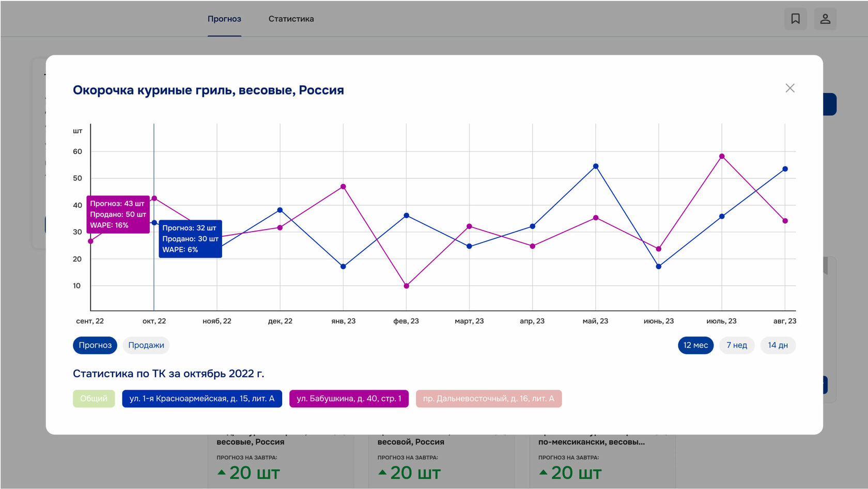The width and height of the screenshot is (868, 489).
Task: Select the 7 нед period
Action: coord(737,345)
